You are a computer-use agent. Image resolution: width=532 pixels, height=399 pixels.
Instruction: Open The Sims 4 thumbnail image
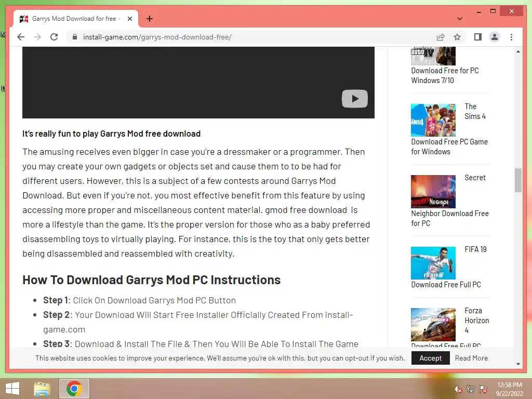(x=433, y=120)
